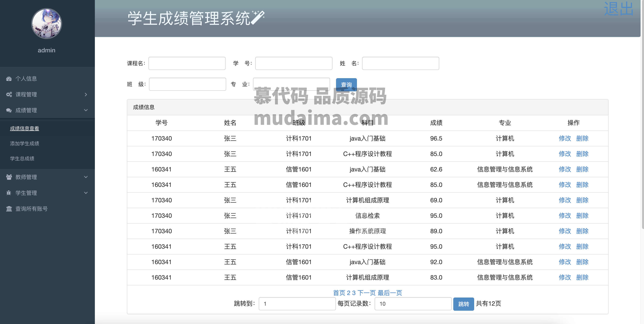Focus the 学号 input field

(294, 63)
